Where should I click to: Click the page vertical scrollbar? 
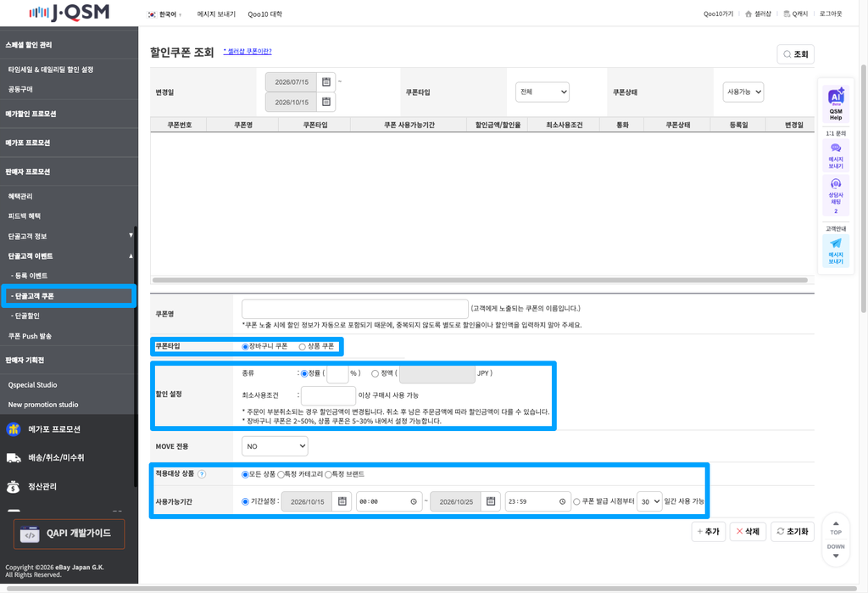pos(864,188)
